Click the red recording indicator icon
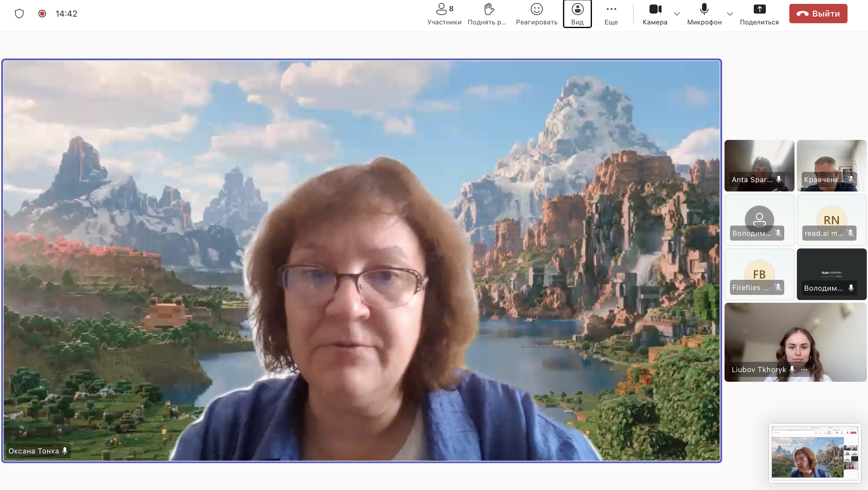868x490 pixels. (42, 14)
